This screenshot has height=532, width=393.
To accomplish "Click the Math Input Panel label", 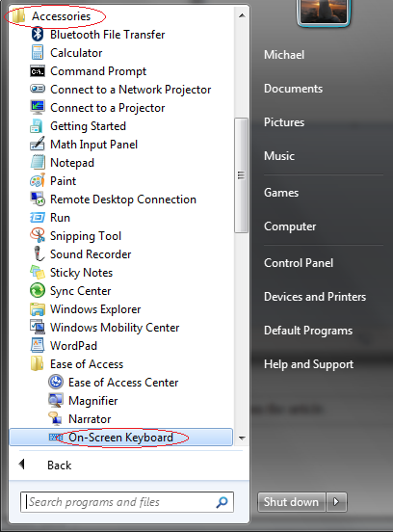I will [x=93, y=145].
